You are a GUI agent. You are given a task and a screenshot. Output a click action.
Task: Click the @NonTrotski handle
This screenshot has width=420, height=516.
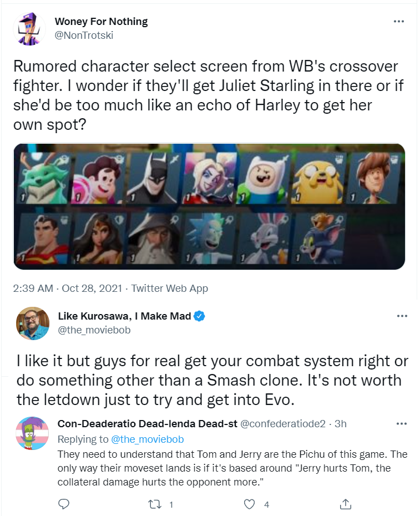84,35
